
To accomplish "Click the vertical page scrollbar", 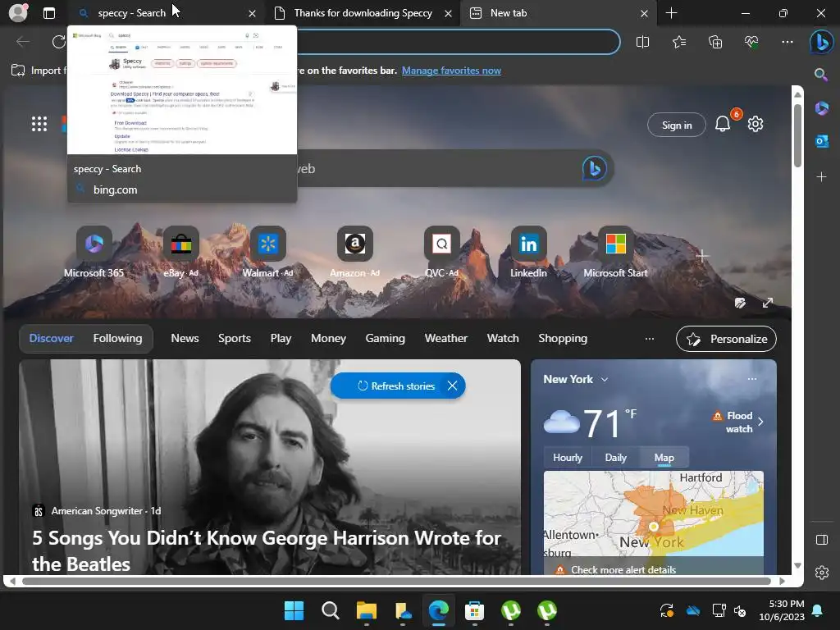I will point(797,137).
